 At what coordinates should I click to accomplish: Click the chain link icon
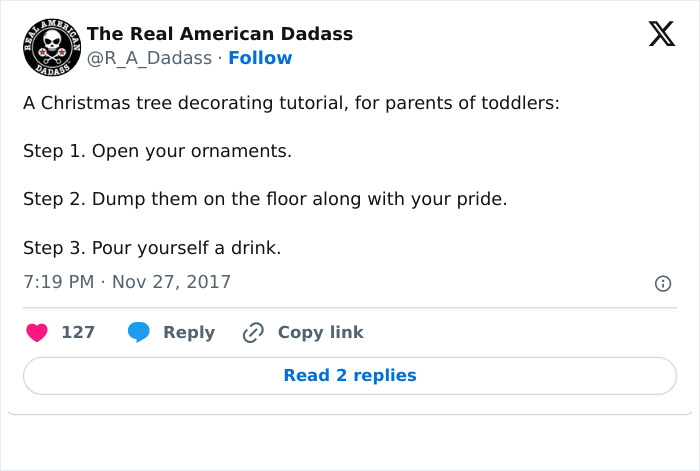pos(253,332)
